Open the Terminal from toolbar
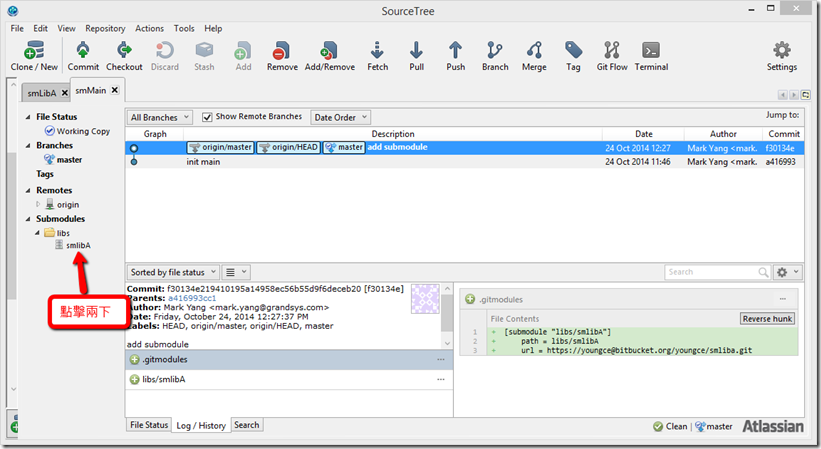This screenshot has width=821, height=449. coord(651,56)
